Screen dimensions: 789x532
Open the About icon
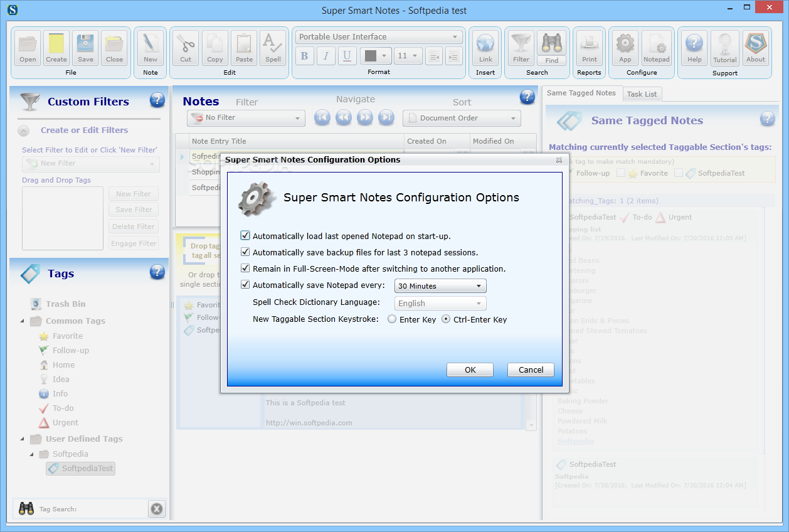(x=756, y=48)
